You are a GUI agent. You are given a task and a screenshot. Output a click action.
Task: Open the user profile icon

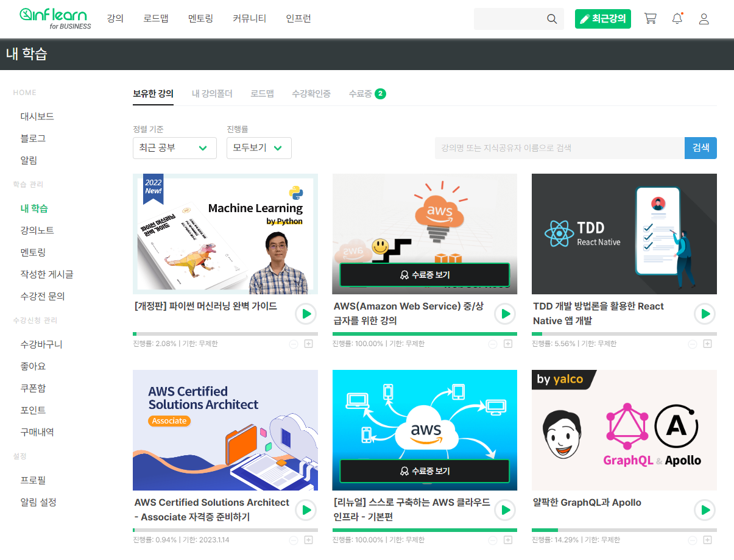[x=704, y=19]
